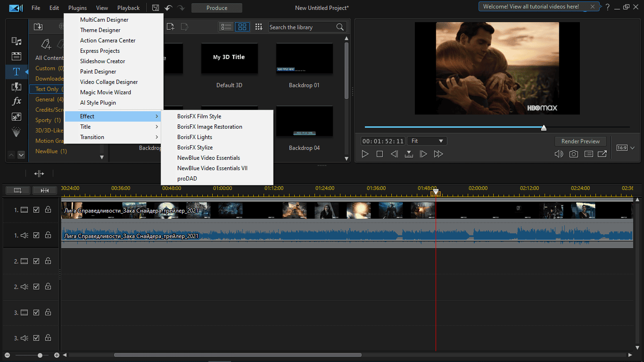Adjust the preview seek slider handle
This screenshot has width=644, height=362.
[544, 128]
